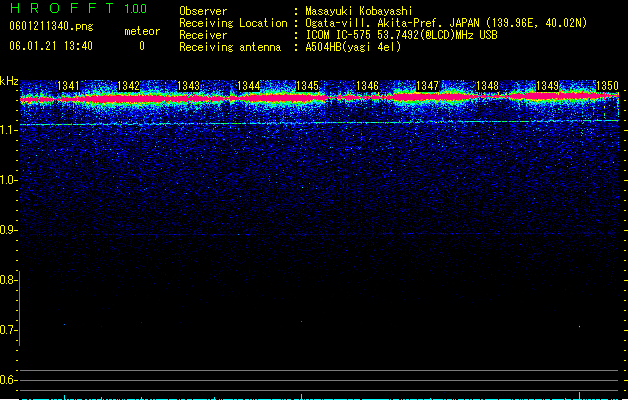Click the 1348 time marker
Viewport: 629px width, 400px height.
[x=487, y=86]
